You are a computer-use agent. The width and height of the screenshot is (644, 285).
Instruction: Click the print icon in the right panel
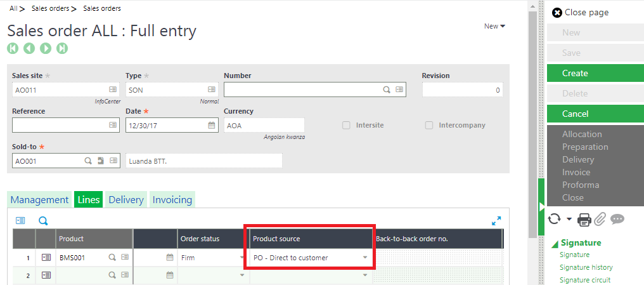point(584,219)
